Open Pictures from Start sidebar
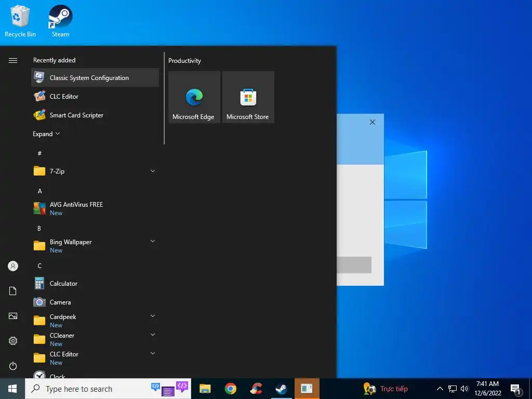 click(13, 316)
